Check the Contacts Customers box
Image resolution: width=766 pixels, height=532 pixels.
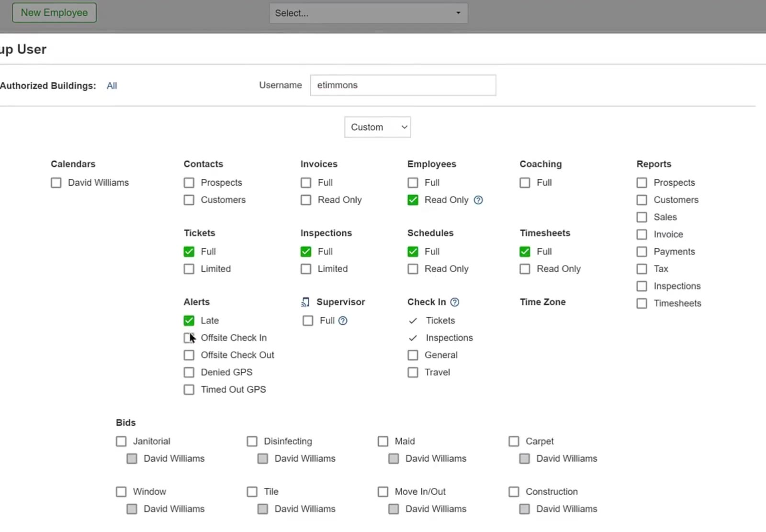189,200
